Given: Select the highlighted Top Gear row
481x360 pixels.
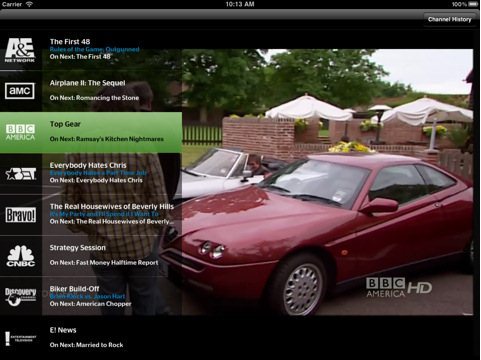Looking at the screenshot, I should pos(91,133).
